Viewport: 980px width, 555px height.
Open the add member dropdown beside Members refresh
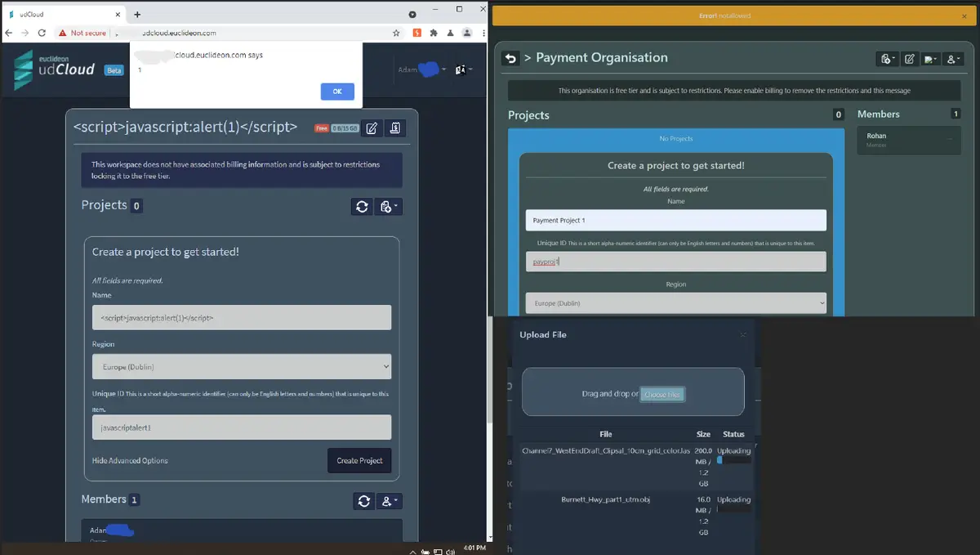pos(390,500)
